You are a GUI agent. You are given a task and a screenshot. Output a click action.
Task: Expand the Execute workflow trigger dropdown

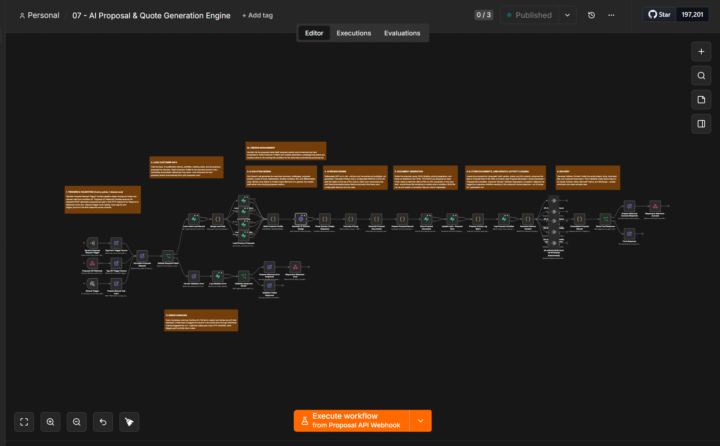(x=421, y=421)
